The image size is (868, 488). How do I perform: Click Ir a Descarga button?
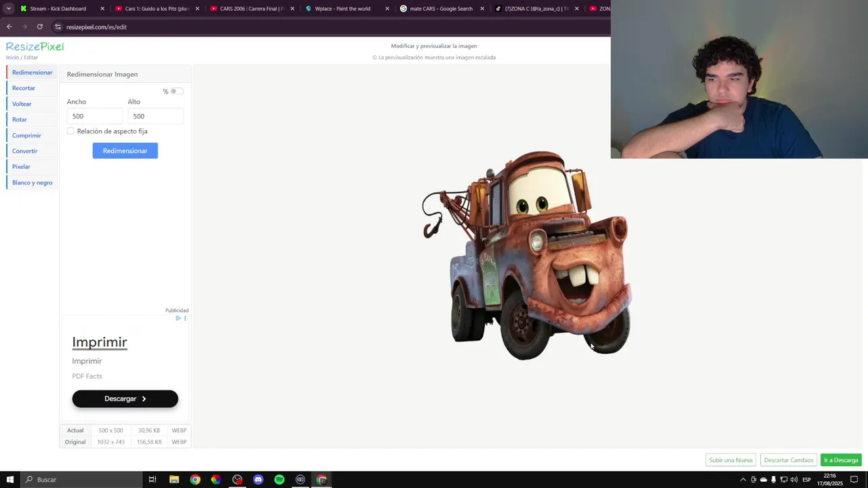point(841,460)
